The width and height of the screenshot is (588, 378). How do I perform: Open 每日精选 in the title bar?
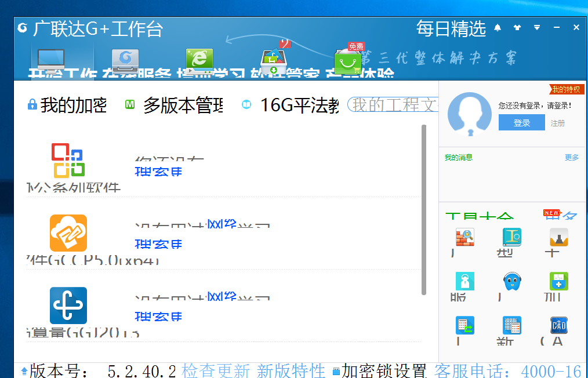[x=451, y=28]
